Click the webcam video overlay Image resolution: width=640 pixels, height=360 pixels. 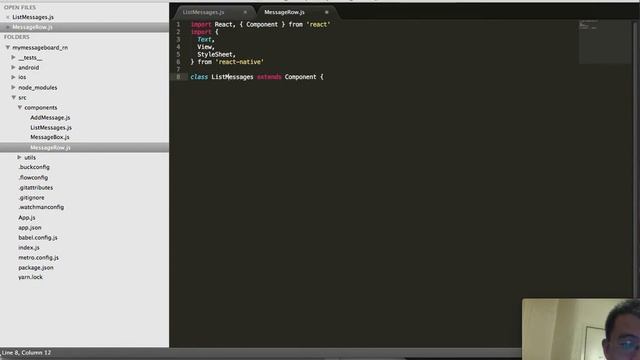[x=580, y=329]
